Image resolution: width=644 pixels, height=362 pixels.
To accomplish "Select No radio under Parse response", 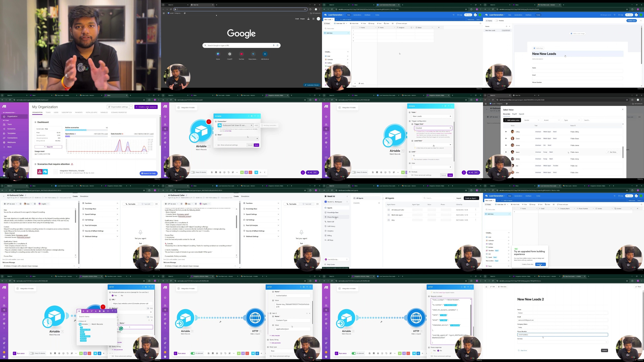I will [438, 351].
